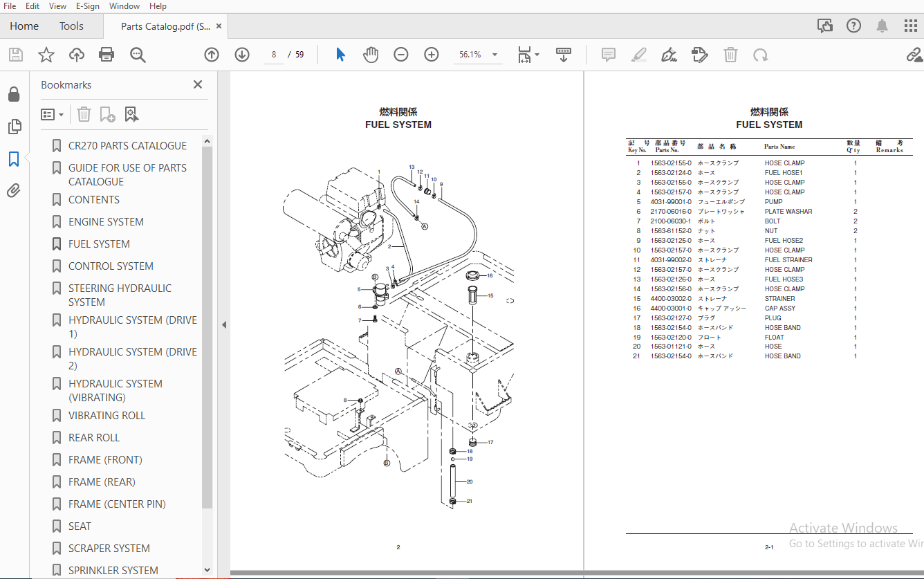Switch to the Tools tab
Screen dimensions: 924x579
[x=71, y=26]
